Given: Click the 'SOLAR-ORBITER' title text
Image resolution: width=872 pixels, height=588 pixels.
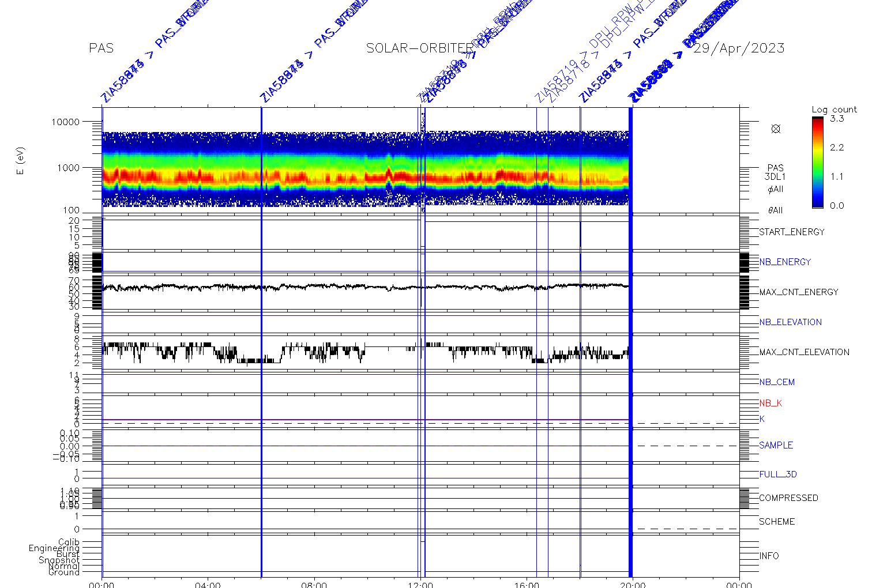Looking at the screenshot, I should pos(420,48).
